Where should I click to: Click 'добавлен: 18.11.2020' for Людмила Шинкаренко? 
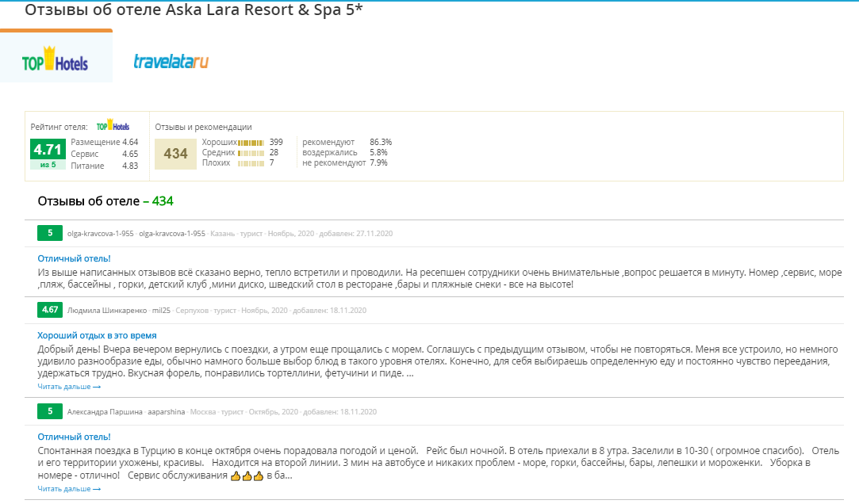coord(330,311)
